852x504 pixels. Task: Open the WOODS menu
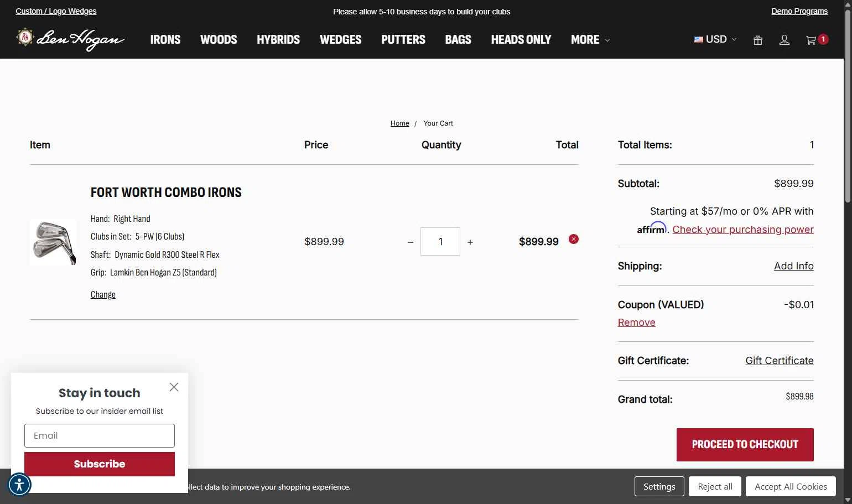tap(219, 39)
